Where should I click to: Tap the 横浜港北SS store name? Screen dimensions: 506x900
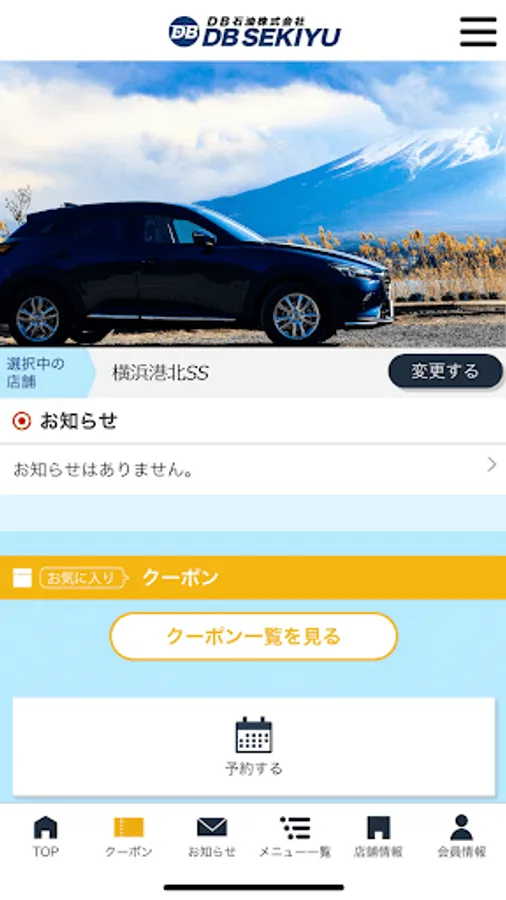160,373
